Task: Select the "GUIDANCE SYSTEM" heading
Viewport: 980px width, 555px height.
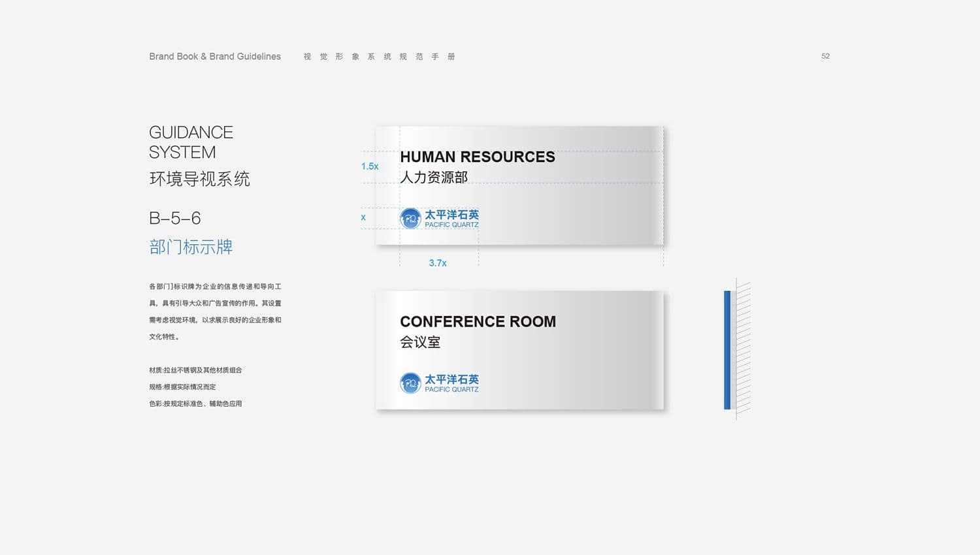Action: click(191, 142)
